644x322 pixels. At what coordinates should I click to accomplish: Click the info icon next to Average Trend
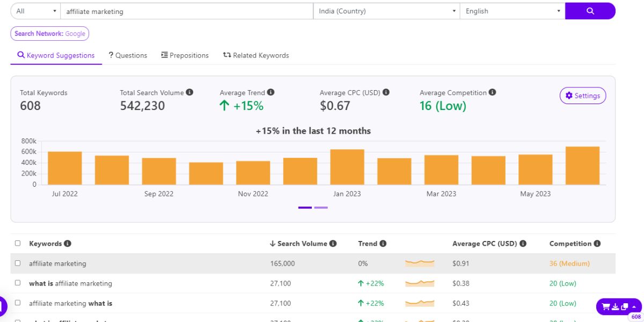[x=270, y=92]
